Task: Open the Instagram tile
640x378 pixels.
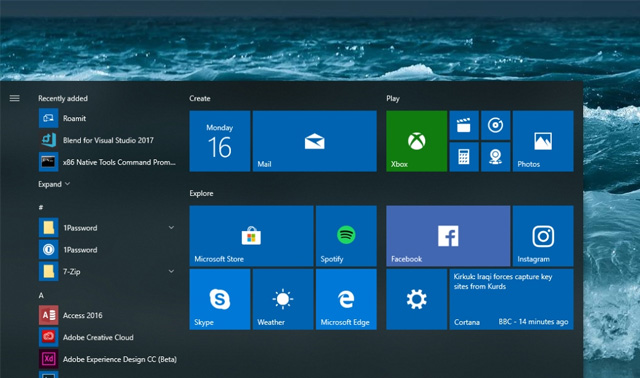Action: pos(543,236)
